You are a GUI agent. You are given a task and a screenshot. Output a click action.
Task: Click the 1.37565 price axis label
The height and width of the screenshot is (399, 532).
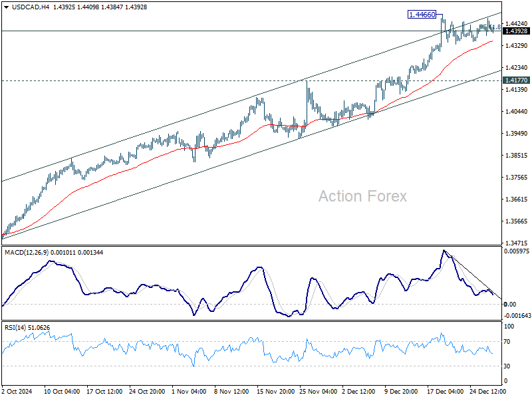click(x=517, y=177)
